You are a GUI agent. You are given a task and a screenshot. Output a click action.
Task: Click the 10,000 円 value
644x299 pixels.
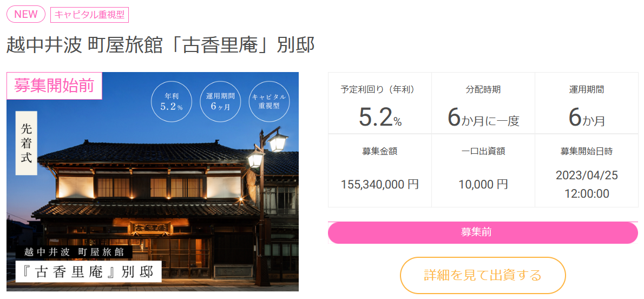tap(483, 184)
